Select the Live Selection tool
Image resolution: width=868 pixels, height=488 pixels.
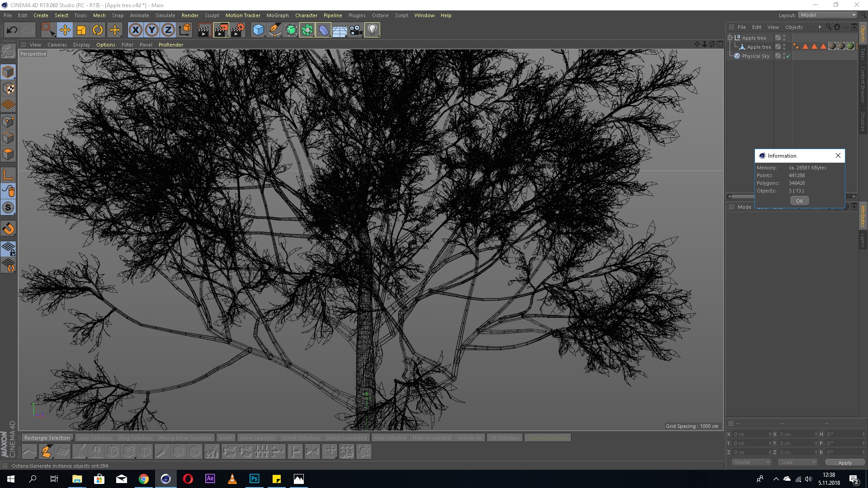[48, 30]
